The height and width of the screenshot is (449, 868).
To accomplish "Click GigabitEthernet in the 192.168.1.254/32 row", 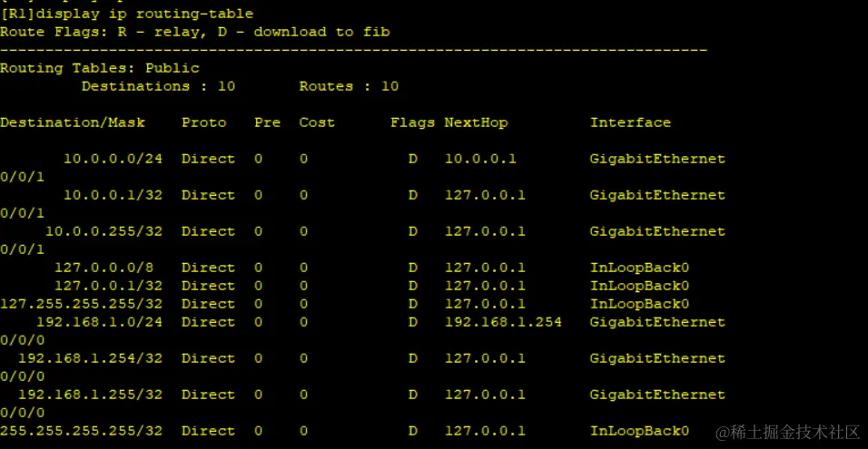I will [657, 358].
